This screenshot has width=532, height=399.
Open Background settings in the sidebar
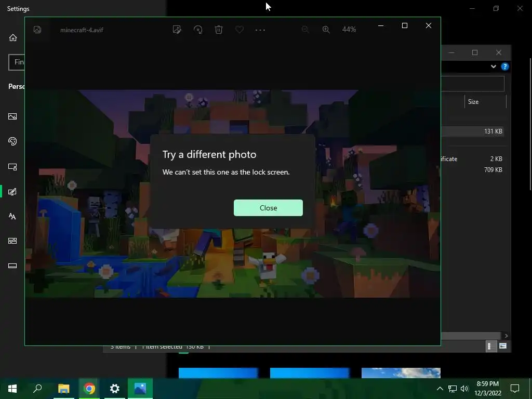coord(12,116)
